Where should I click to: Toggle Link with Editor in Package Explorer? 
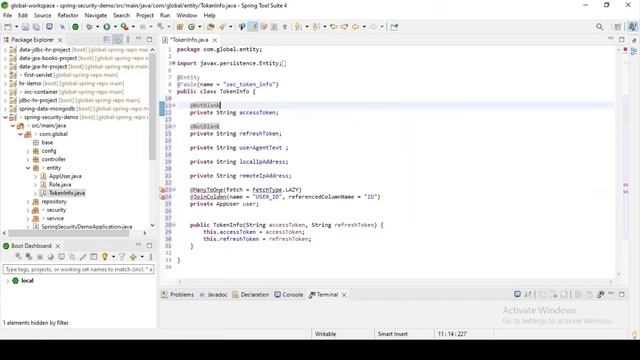click(117, 40)
